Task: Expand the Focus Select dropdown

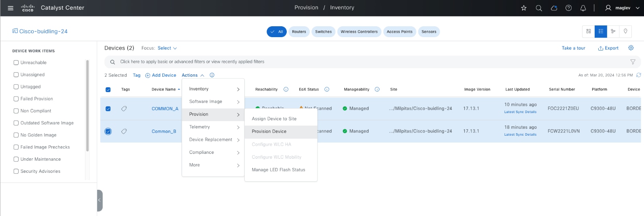Action: 167,48
